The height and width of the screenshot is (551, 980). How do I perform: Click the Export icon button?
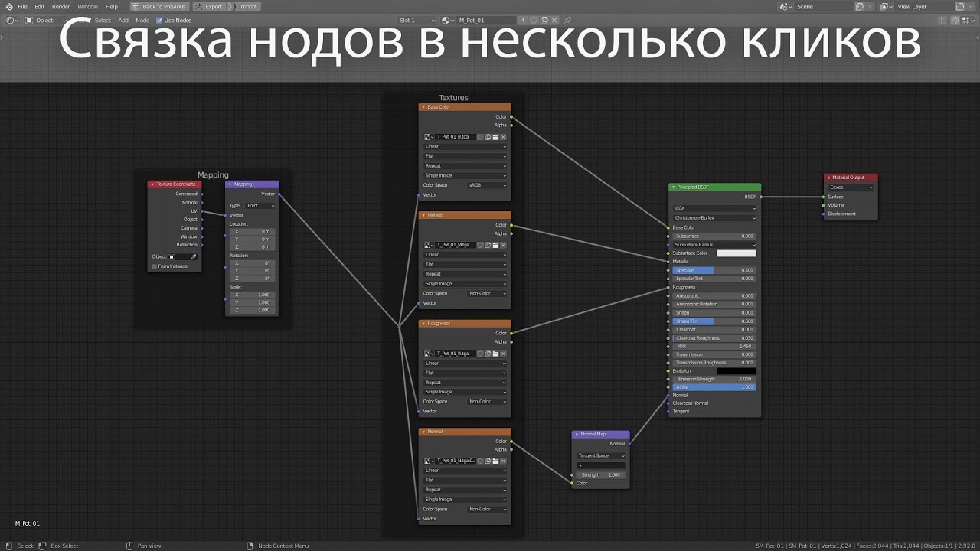click(209, 6)
